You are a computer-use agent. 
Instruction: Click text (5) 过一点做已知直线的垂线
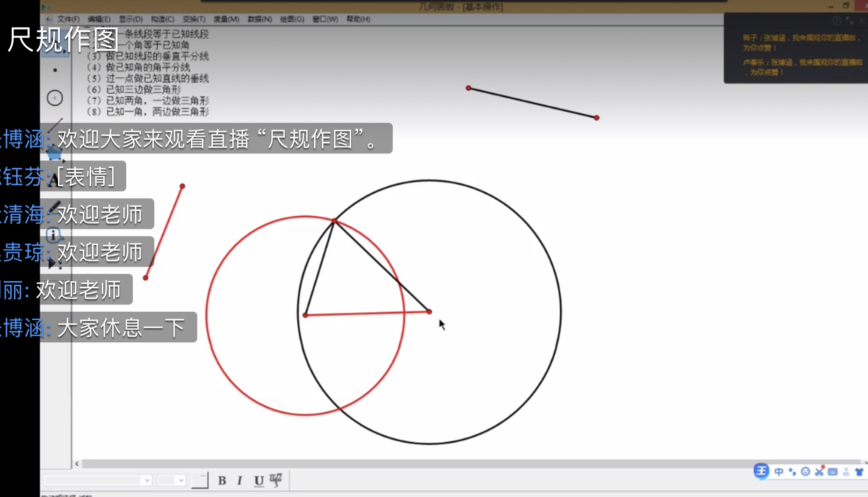tap(148, 79)
